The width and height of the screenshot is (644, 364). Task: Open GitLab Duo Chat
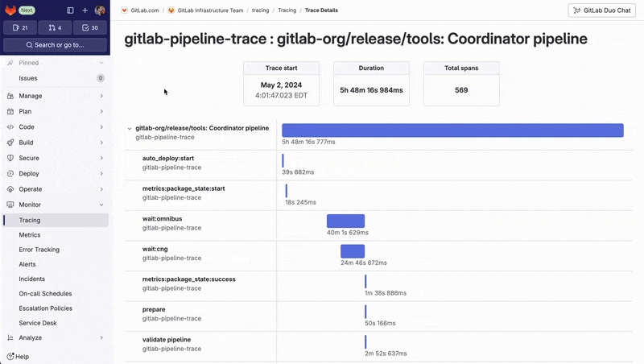(601, 10)
